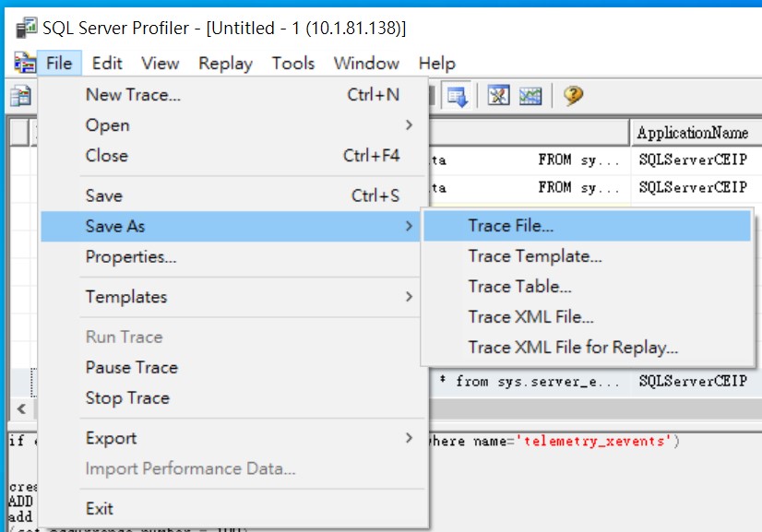Screen dimensions: 762x532
Task: Select Exit to quit Profiler
Action: coord(98,508)
